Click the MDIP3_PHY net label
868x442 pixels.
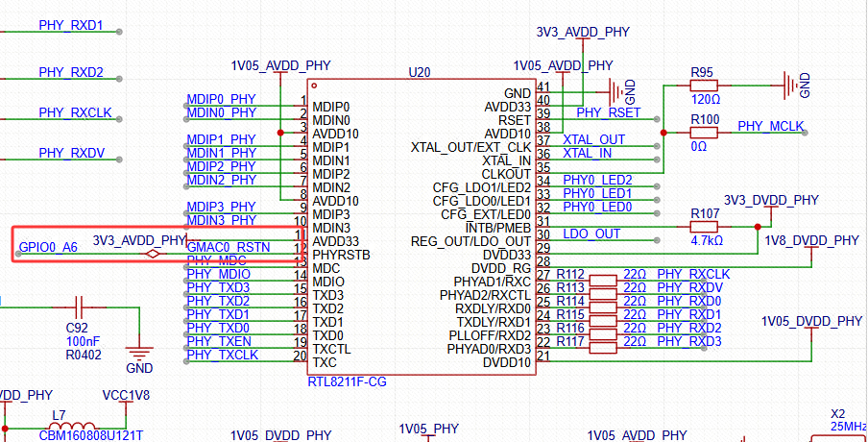pos(222,207)
